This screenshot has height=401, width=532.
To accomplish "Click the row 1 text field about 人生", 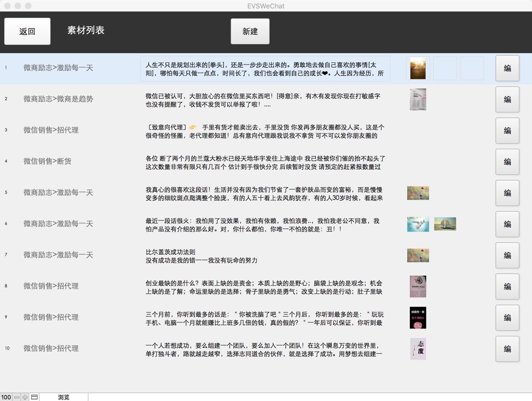I will pos(265,69).
